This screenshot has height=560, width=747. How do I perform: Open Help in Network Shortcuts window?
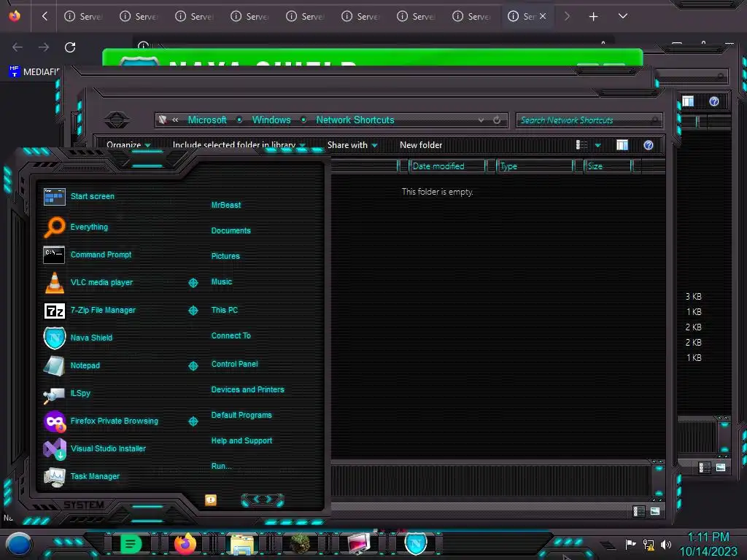click(x=649, y=145)
